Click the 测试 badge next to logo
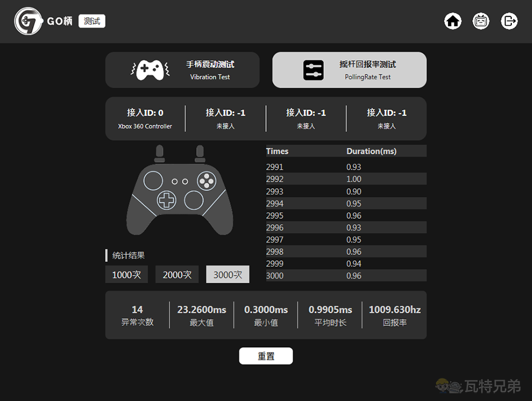The image size is (532, 401). [92, 21]
